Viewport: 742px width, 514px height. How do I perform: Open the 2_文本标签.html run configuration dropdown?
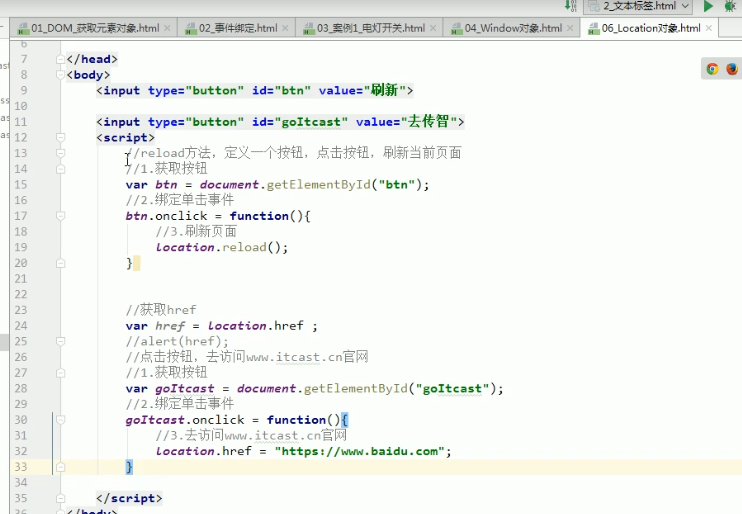[640, 6]
